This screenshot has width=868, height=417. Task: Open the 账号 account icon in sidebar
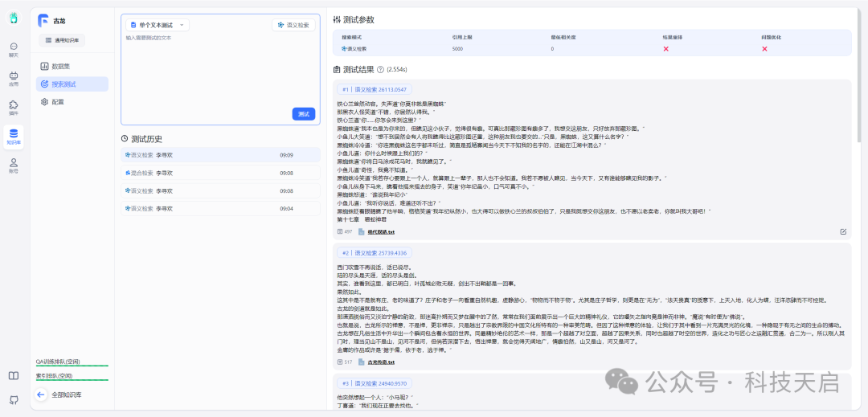pos(14,166)
